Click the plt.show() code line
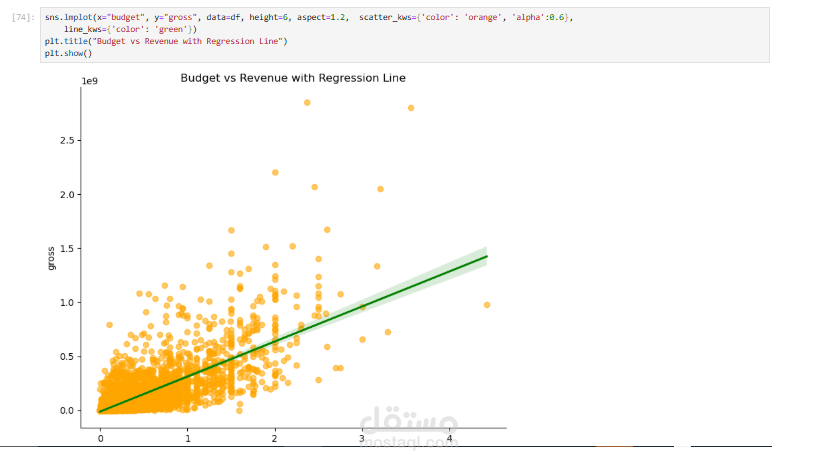 click(68, 53)
